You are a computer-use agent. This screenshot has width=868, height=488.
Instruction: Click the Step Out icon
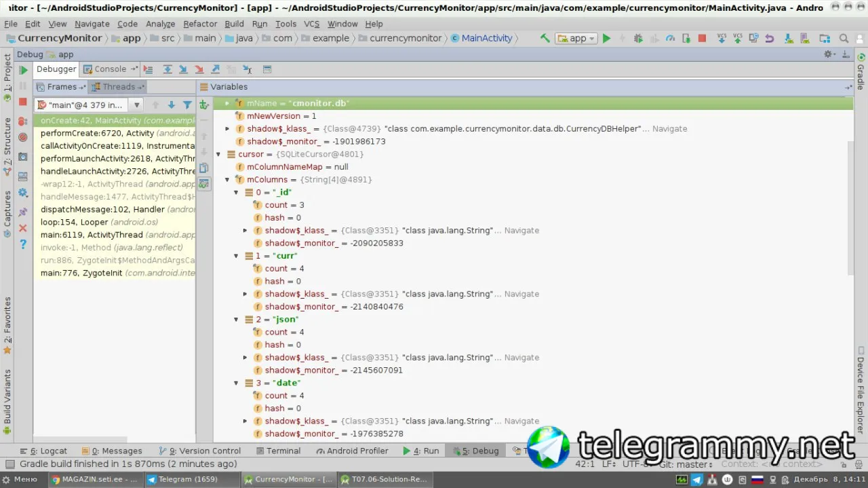tap(216, 69)
